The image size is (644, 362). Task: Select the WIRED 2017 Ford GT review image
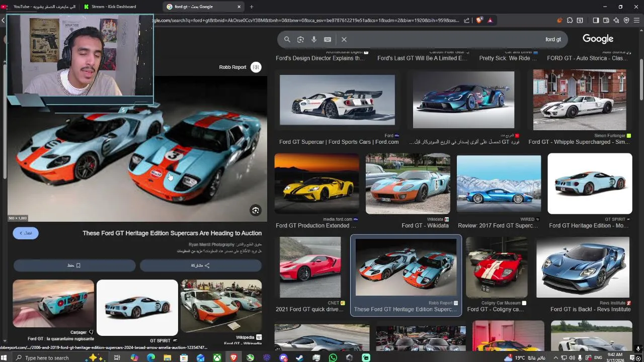[499, 184]
